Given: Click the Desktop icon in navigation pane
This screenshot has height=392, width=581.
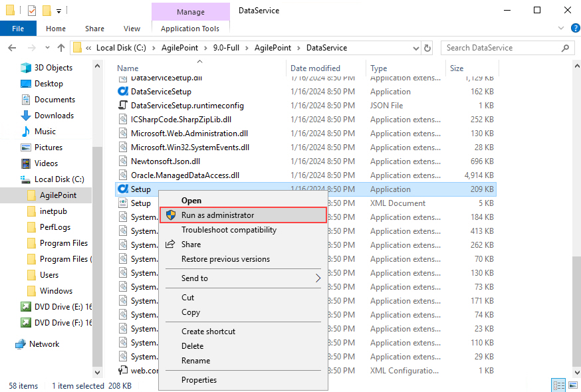Looking at the screenshot, I should (x=26, y=84).
